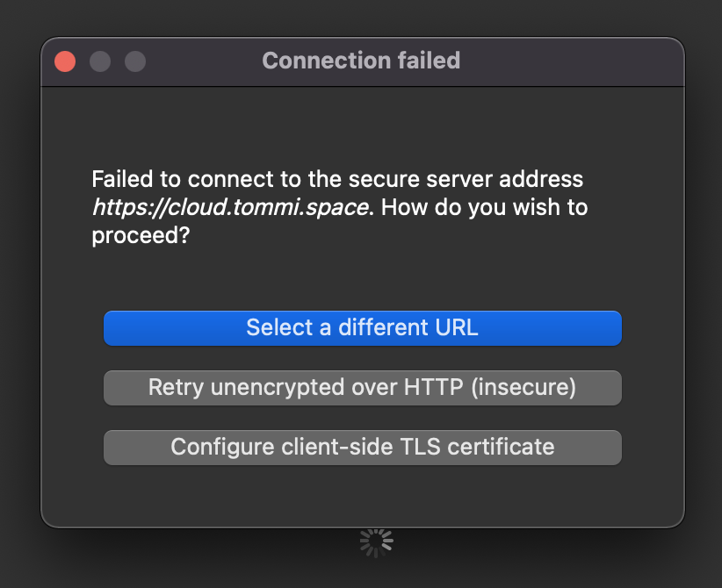The height and width of the screenshot is (588, 722).
Task: Click the Connection failed title bar text
Action: click(x=361, y=61)
